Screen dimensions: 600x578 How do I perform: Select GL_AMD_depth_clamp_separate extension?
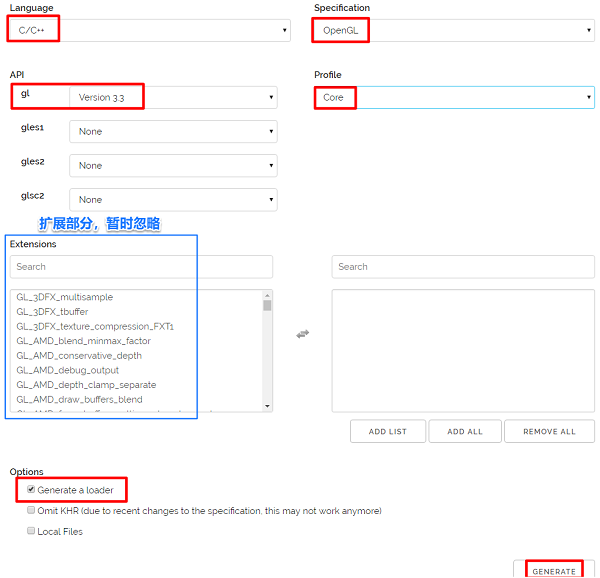click(86, 384)
